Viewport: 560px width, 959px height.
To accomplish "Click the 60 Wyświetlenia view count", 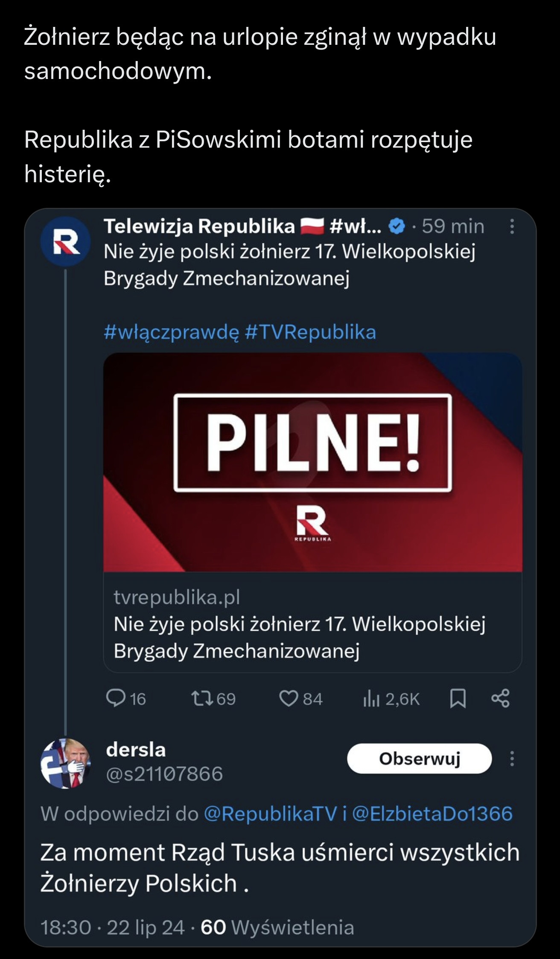I will [x=277, y=927].
